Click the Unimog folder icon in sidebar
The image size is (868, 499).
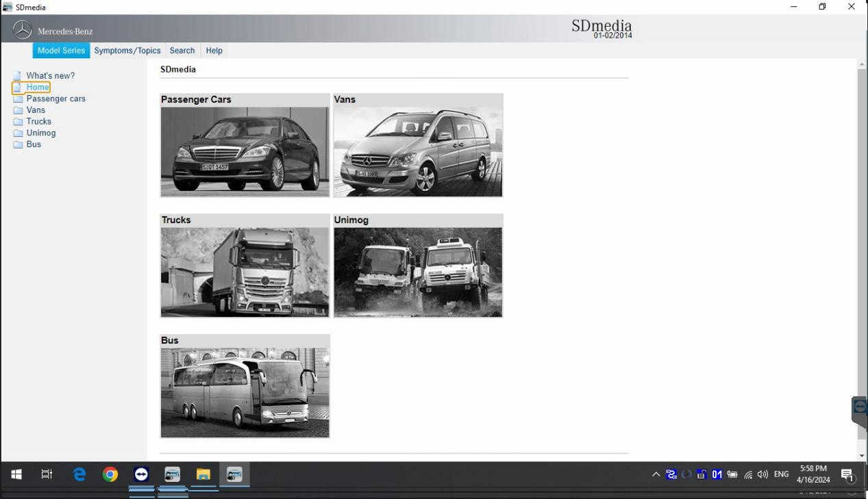point(18,133)
